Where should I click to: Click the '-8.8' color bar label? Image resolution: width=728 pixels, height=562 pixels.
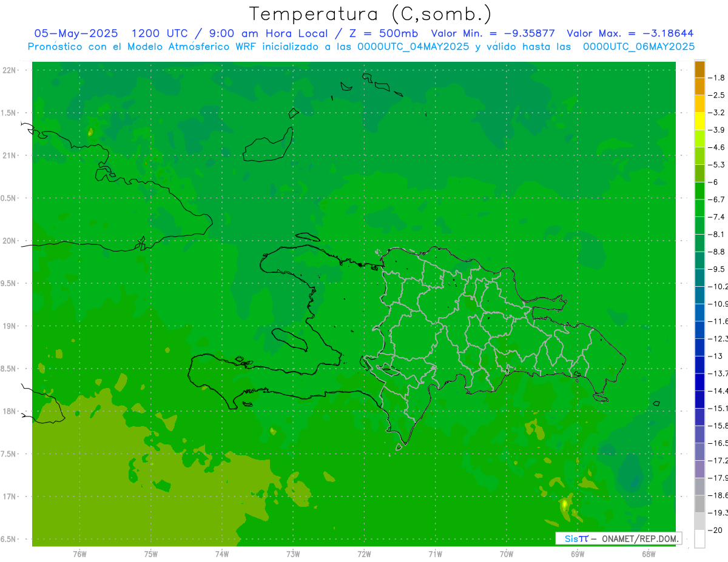click(718, 252)
